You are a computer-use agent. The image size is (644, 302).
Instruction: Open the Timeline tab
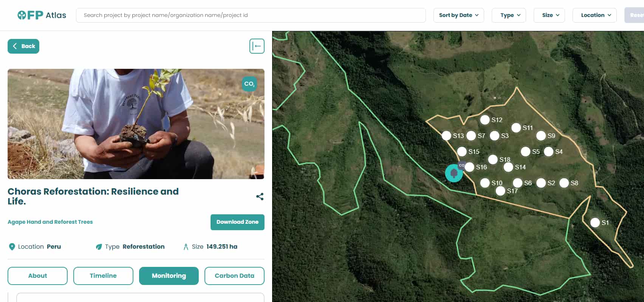pos(103,276)
